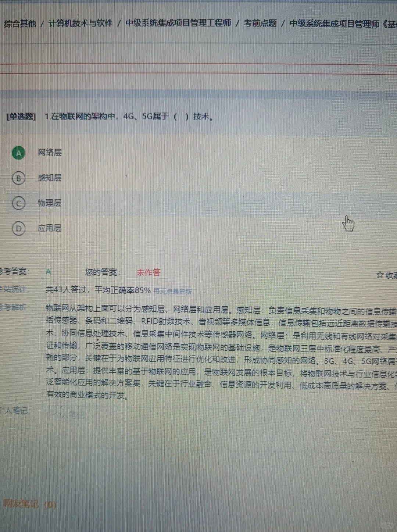Navigate to 中级系统集成项目管理工程师 section

pyautogui.click(x=179, y=23)
